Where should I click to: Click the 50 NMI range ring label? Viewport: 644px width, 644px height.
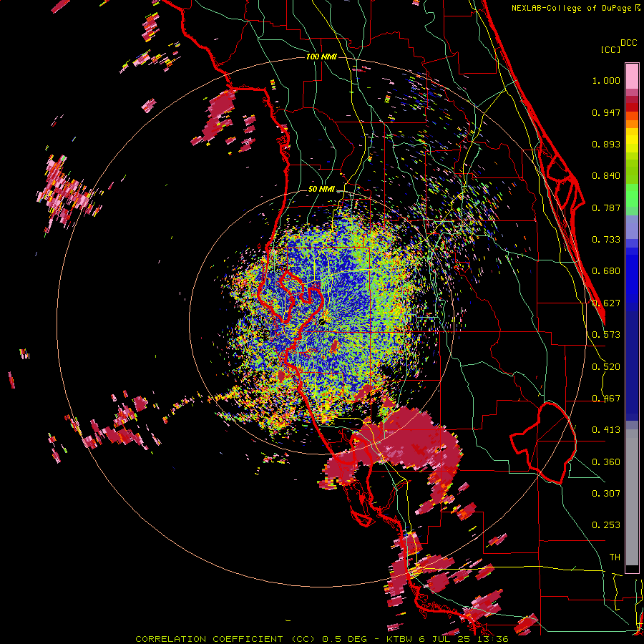pyautogui.click(x=321, y=190)
